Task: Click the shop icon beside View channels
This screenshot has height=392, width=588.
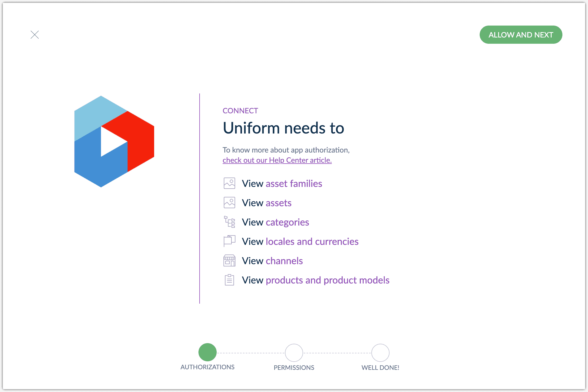Action: (229, 260)
